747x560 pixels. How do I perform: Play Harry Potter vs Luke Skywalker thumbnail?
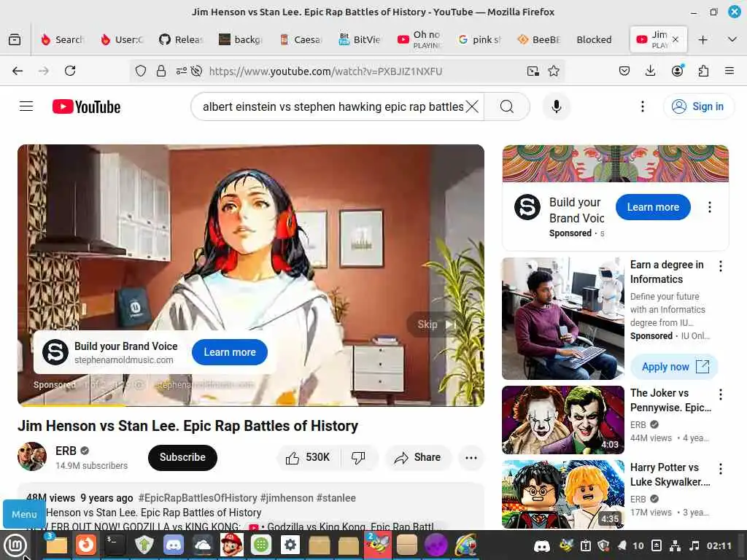point(562,494)
